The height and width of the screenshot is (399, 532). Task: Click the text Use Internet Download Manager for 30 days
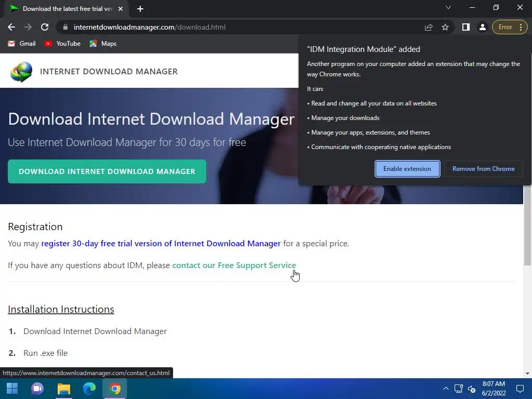click(127, 142)
